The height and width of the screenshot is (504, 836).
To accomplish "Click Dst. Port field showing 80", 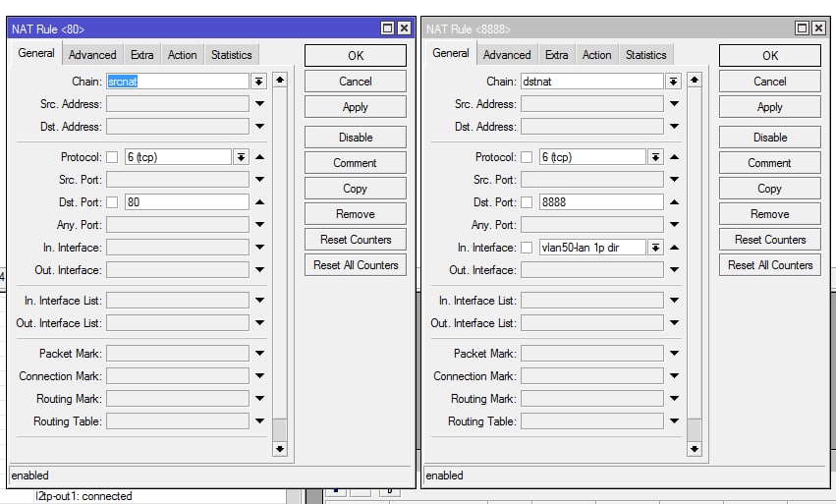I will pyautogui.click(x=187, y=202).
